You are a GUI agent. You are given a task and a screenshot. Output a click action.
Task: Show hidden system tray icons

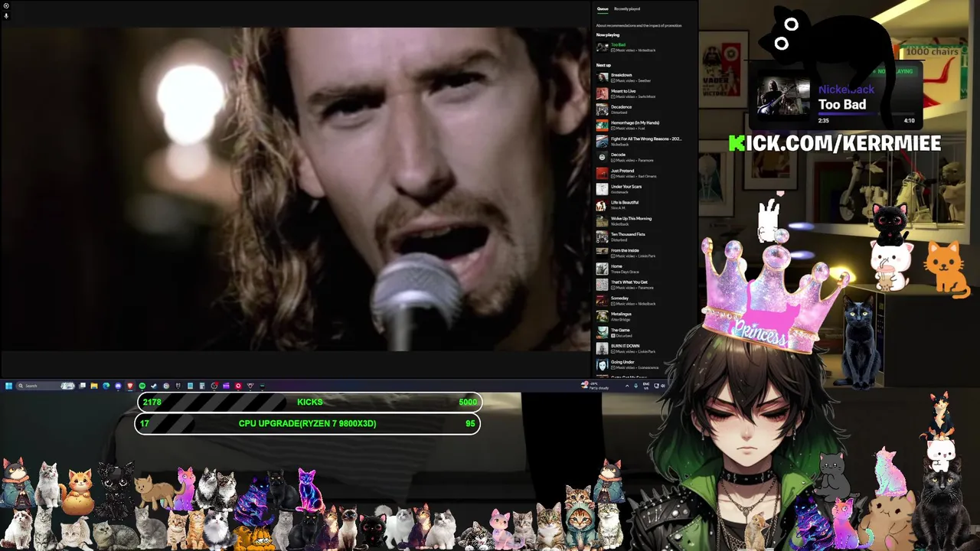pos(627,386)
